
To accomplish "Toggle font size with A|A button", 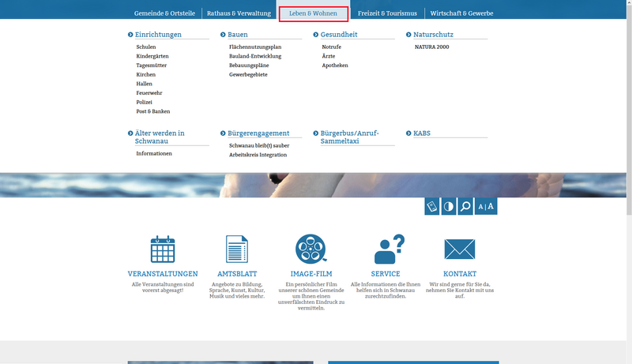I will (x=486, y=206).
